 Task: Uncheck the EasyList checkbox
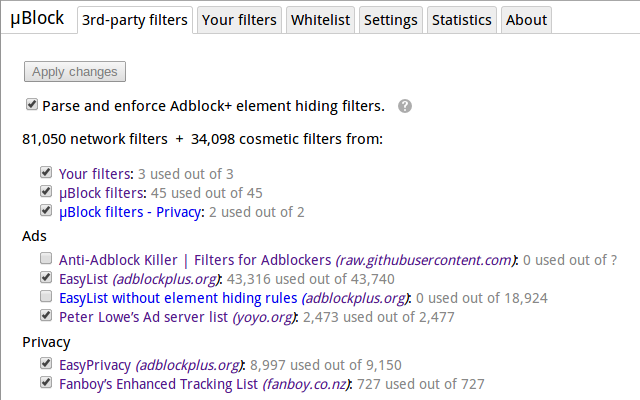(46, 279)
